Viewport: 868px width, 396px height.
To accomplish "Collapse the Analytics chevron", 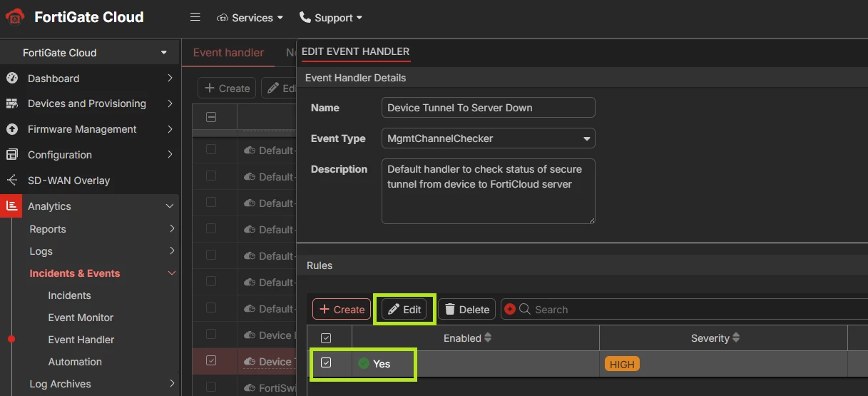I will [x=170, y=206].
